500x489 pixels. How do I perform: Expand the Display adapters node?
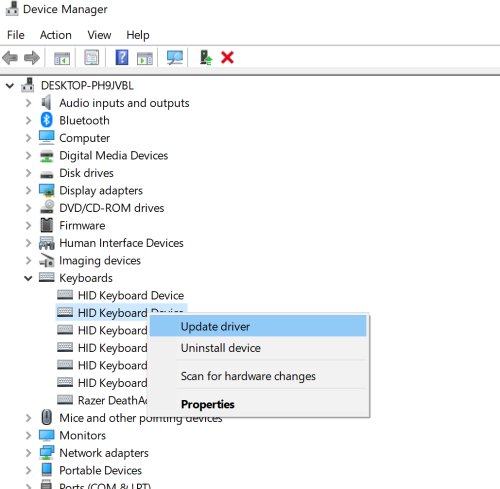(x=28, y=190)
